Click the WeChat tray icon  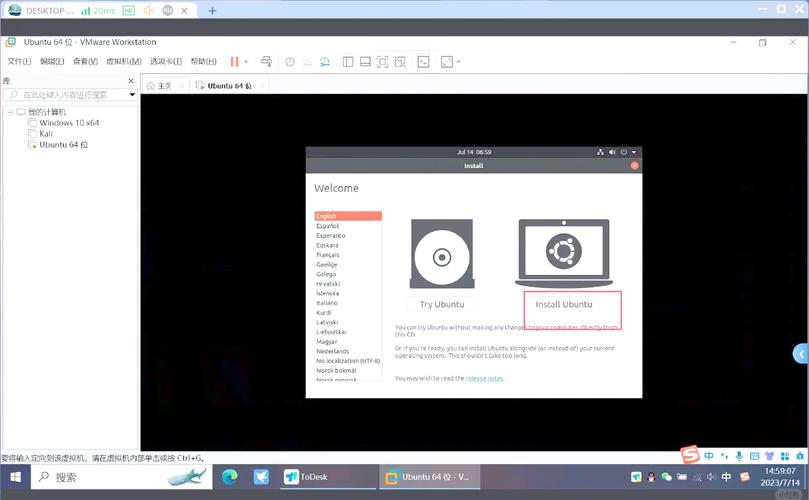(x=667, y=477)
